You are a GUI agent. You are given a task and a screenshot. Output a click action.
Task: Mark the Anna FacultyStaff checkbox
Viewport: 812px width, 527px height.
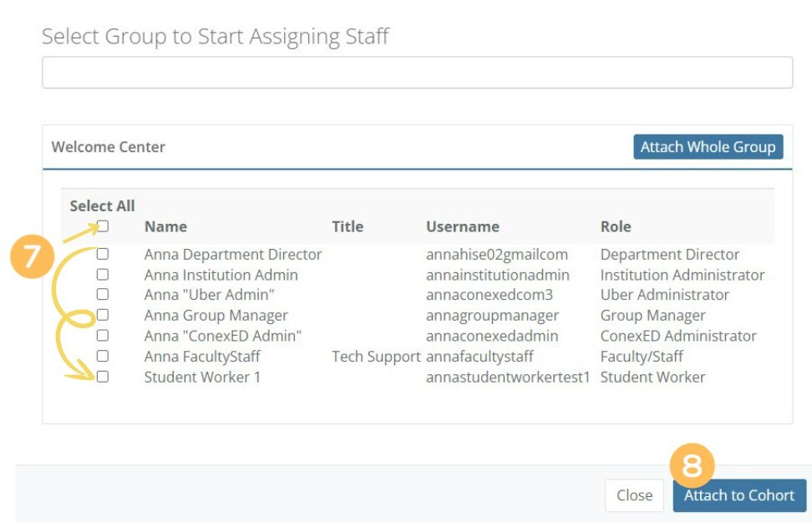(103, 356)
